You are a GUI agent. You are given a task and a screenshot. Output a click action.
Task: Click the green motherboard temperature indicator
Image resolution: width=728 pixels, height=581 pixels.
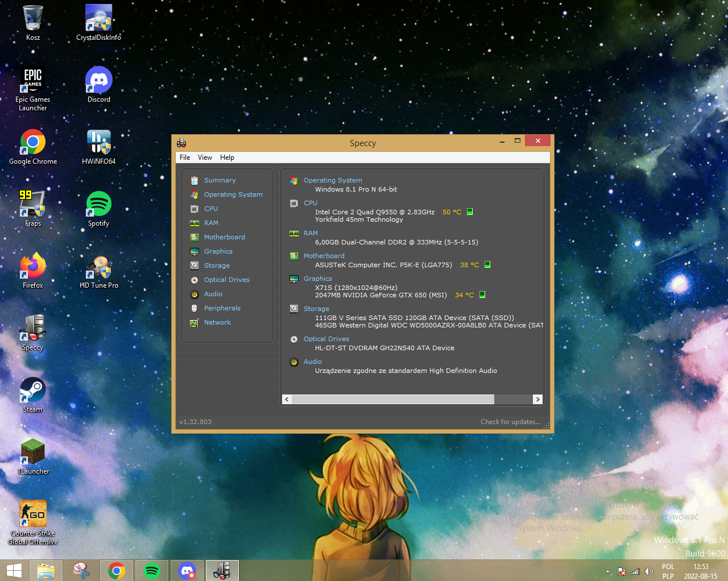[487, 264]
